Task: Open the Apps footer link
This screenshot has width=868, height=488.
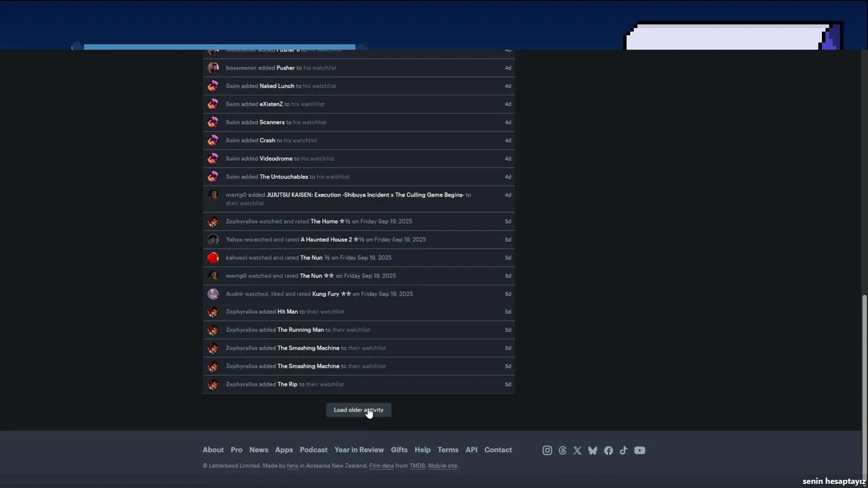Action: tap(283, 450)
